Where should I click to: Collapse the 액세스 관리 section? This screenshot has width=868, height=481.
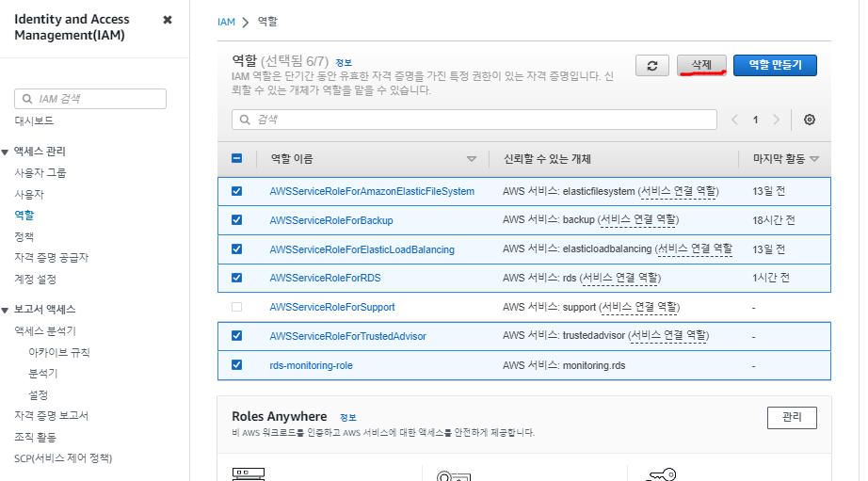coord(5,152)
